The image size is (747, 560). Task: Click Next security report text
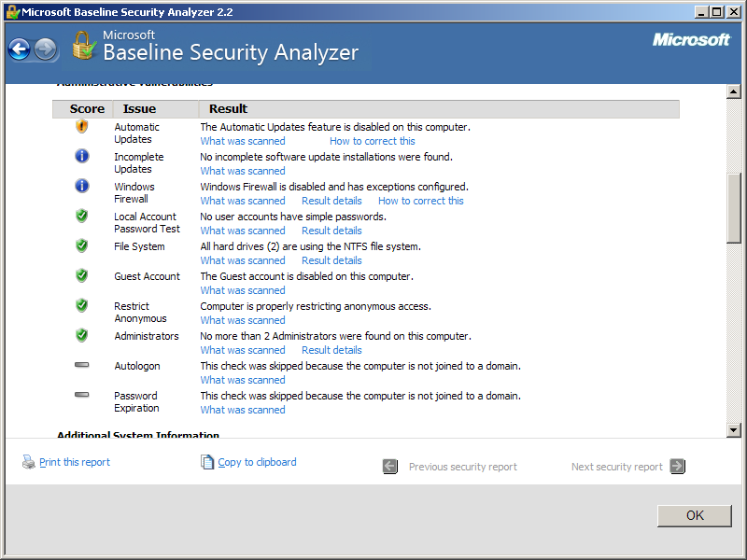tap(617, 467)
